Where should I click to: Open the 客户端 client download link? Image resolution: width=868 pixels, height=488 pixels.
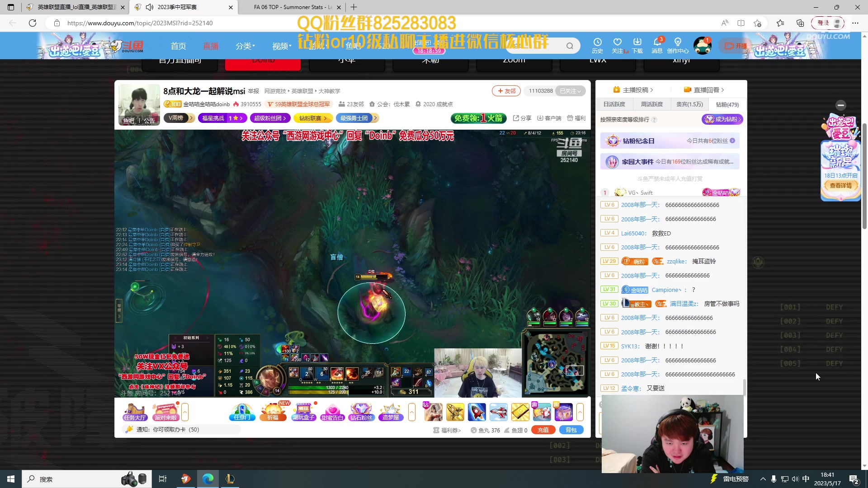pos(549,118)
